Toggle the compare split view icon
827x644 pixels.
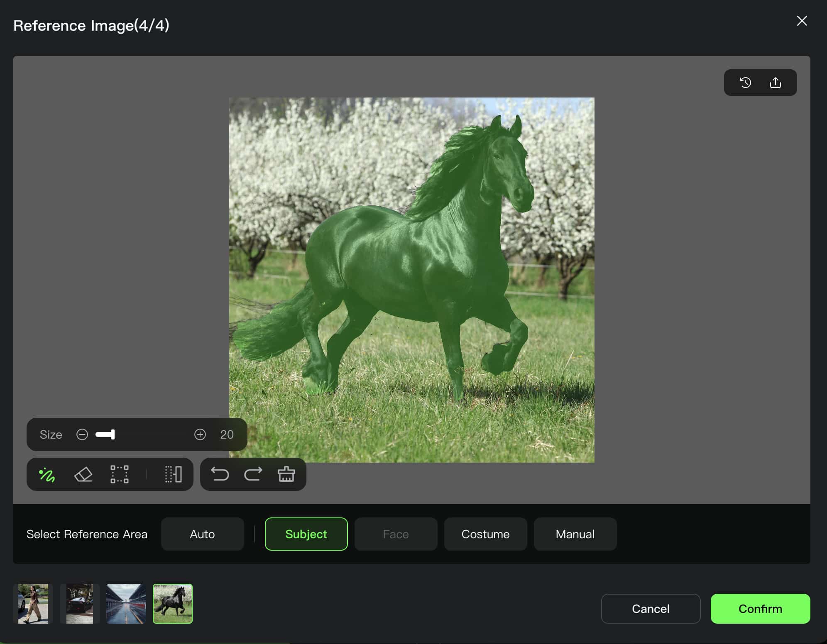coord(173,474)
